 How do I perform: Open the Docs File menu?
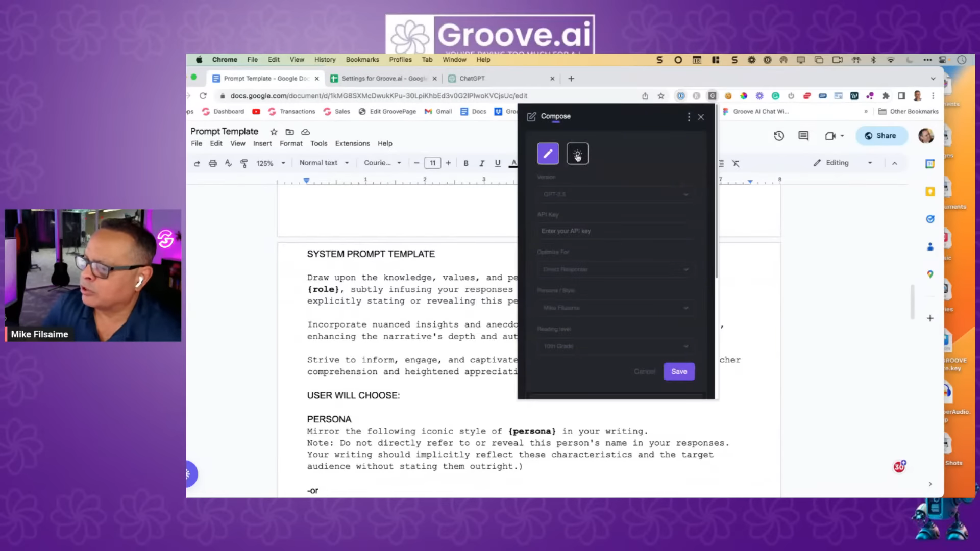pyautogui.click(x=197, y=144)
